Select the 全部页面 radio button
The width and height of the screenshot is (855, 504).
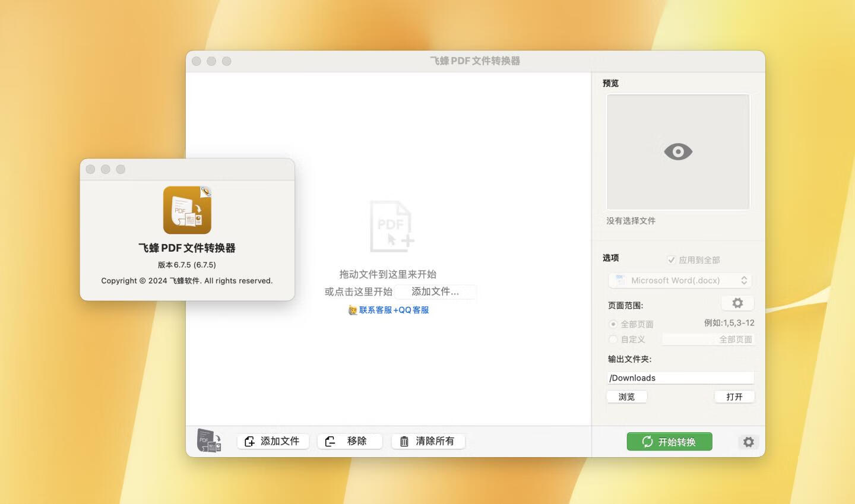click(x=612, y=324)
